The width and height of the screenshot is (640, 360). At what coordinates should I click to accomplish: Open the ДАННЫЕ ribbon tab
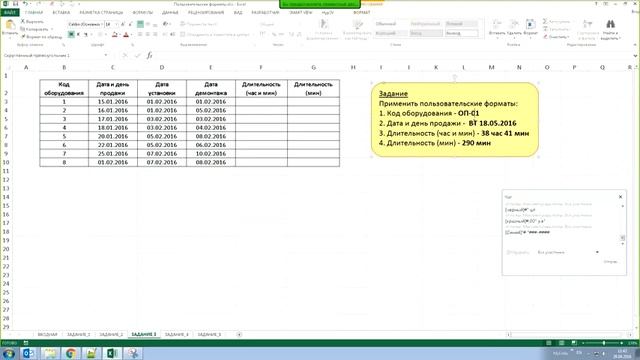[x=170, y=13]
